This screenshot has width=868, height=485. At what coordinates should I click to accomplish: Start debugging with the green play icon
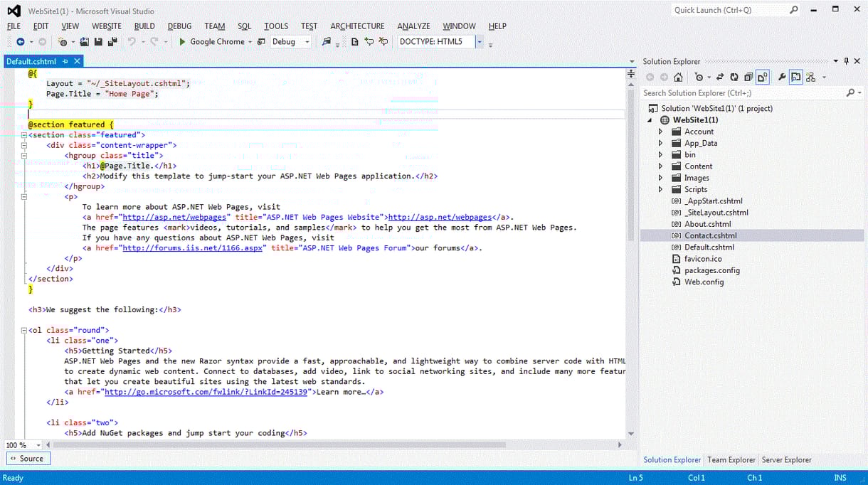183,42
